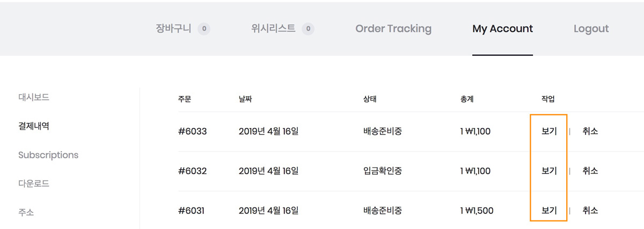Select 결제내역 in the sidebar

coord(34,126)
